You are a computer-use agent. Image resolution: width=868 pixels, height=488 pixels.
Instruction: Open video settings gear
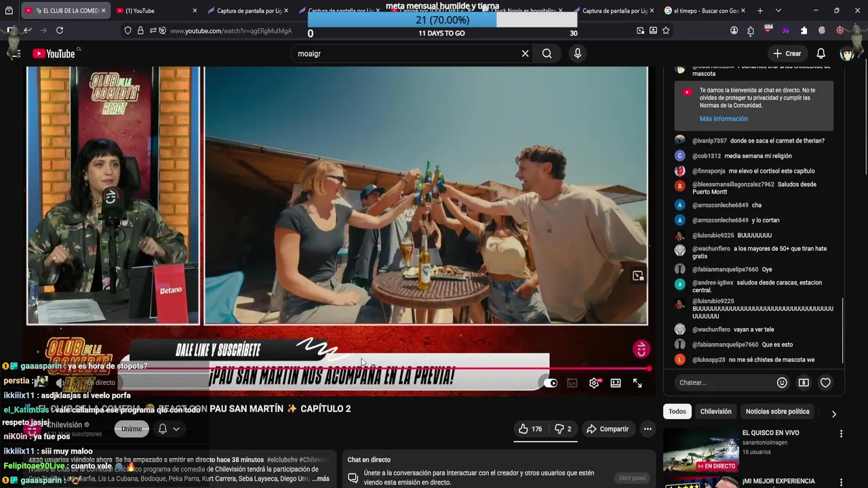point(594,383)
